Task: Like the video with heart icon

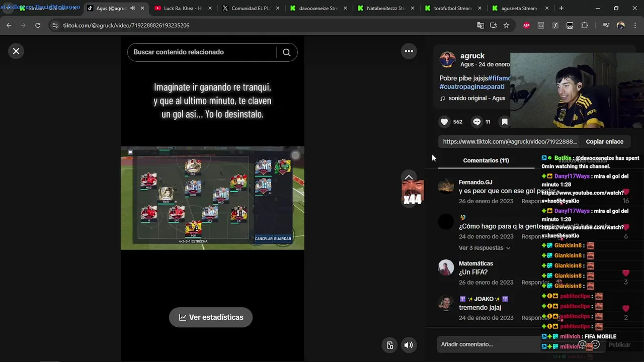Action: [444, 122]
